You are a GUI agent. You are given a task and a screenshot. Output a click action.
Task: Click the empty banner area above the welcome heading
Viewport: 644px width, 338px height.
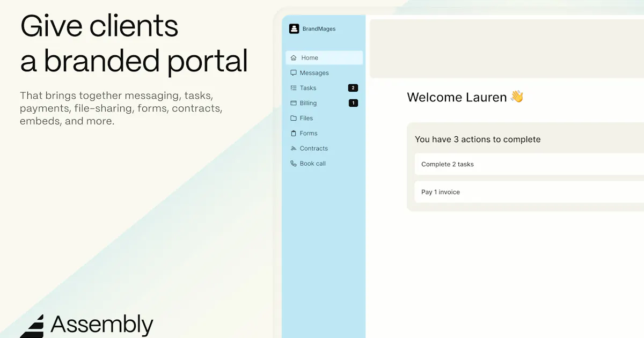tap(507, 49)
